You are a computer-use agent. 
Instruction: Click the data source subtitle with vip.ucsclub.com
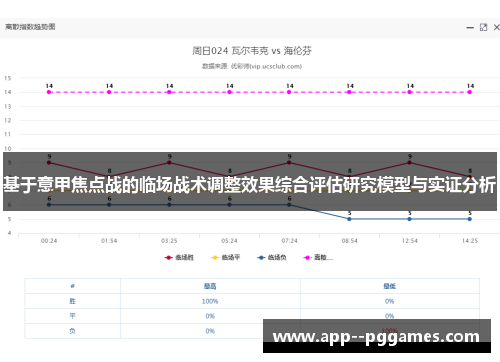click(x=252, y=66)
